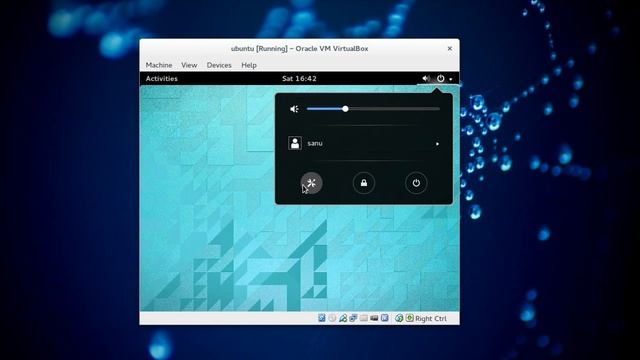Click the Right Ctrl host key label
The image size is (640, 360).
[x=431, y=318]
